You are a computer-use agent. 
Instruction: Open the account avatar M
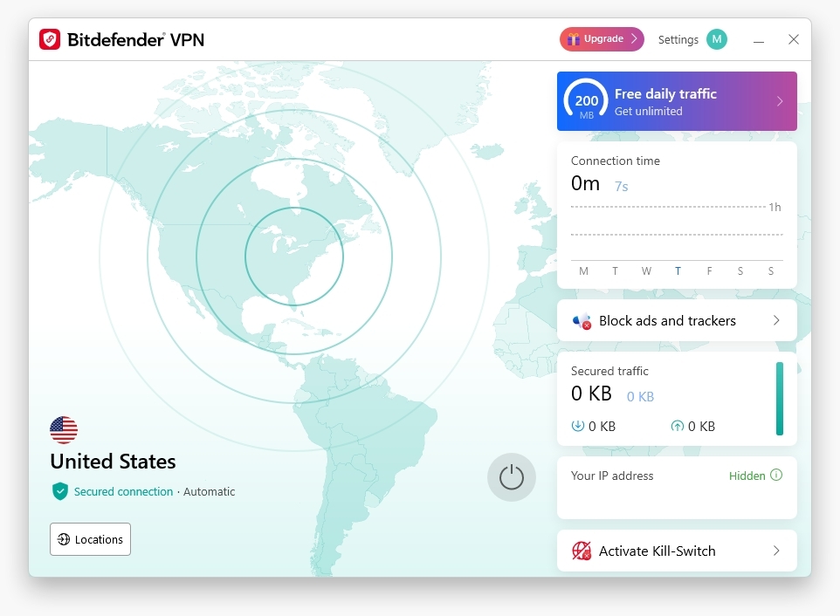tap(717, 39)
